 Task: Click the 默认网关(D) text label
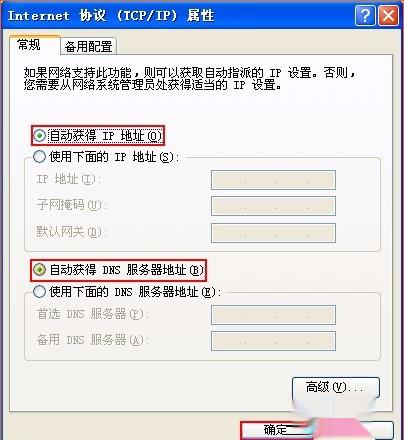point(70,231)
